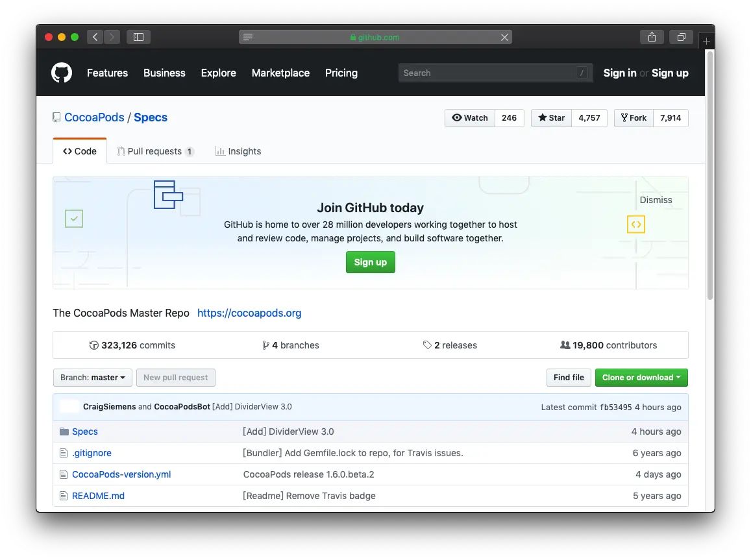Add a new tab with plus button

[x=706, y=41]
